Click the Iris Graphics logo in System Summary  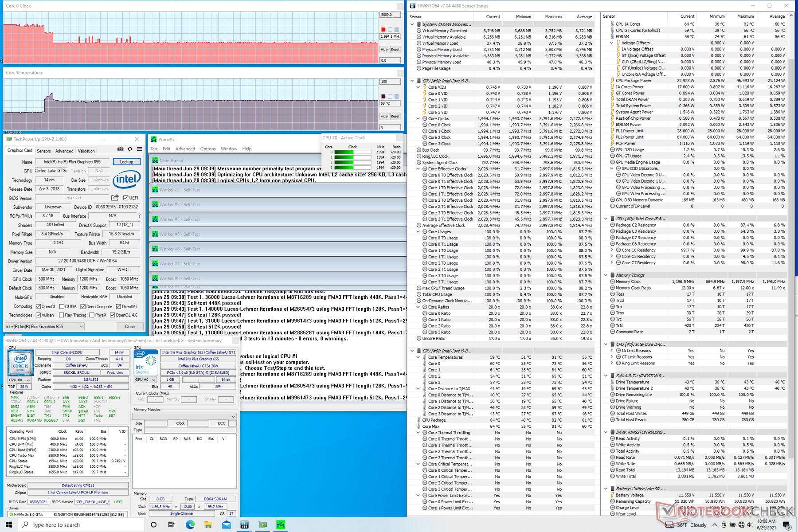[x=146, y=363]
